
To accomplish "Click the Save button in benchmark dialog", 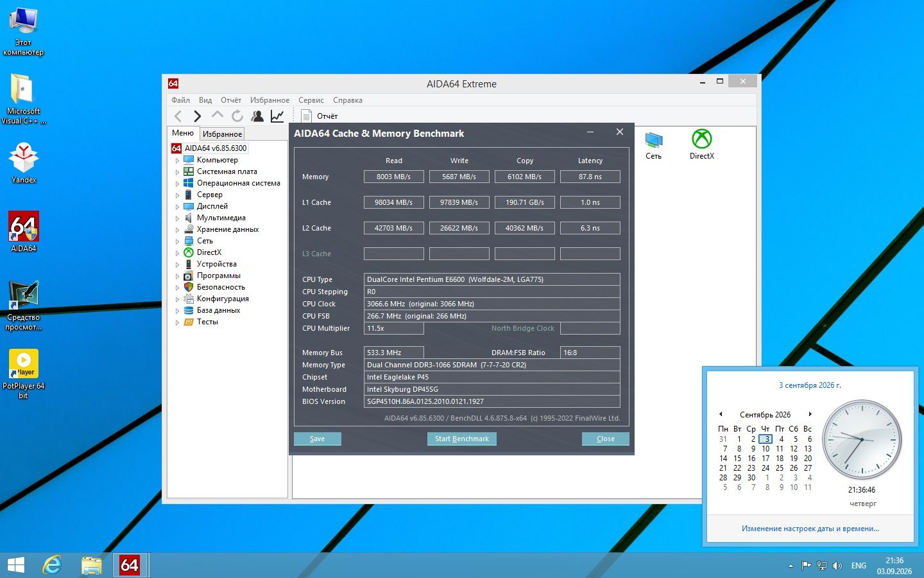I will [318, 439].
